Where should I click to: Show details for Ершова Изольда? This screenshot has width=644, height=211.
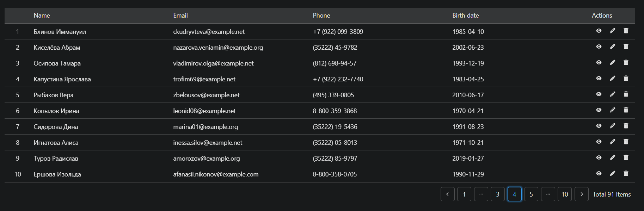tap(599, 173)
